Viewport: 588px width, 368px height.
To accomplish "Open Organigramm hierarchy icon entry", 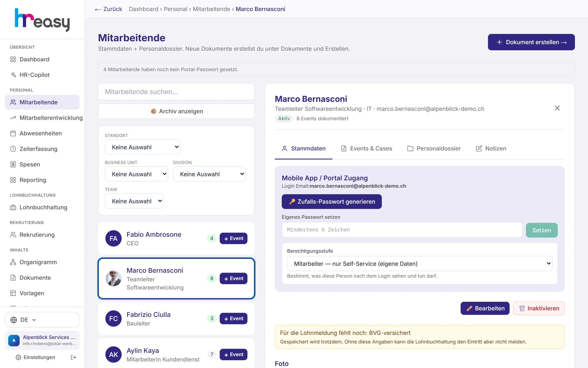I will pos(42,262).
